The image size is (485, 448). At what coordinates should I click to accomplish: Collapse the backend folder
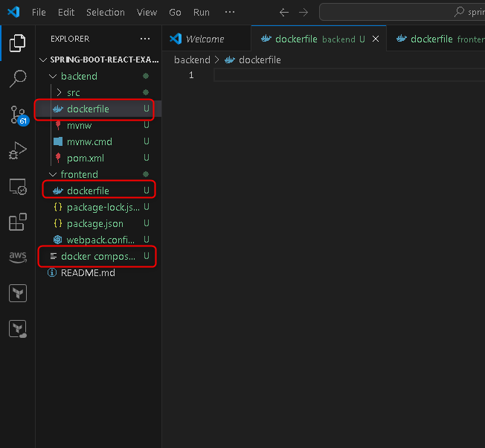pos(99,76)
